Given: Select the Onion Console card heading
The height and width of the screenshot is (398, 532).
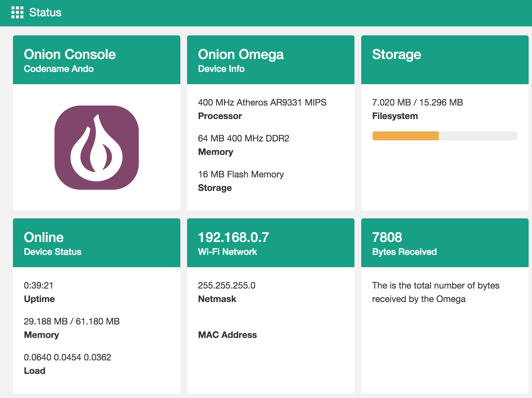Looking at the screenshot, I should click(x=70, y=54).
